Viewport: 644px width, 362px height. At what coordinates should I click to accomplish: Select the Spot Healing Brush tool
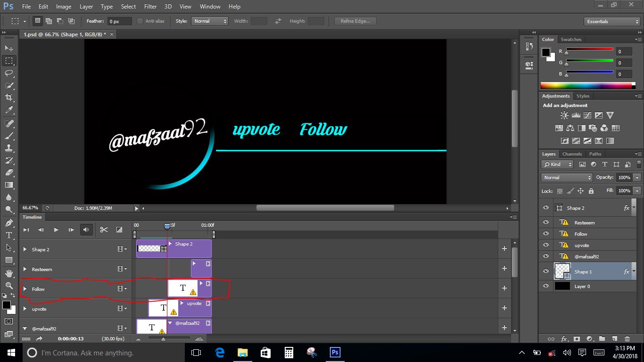(9, 123)
